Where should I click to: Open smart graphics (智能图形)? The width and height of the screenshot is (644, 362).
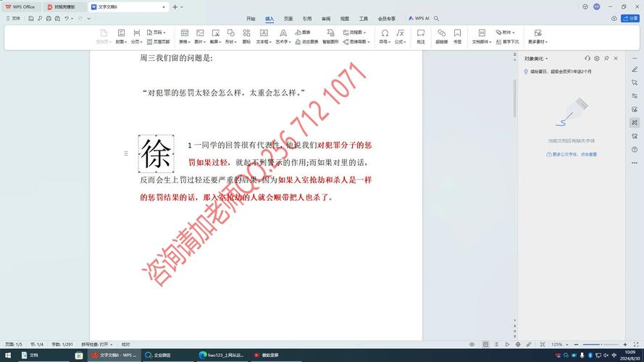tap(330, 36)
